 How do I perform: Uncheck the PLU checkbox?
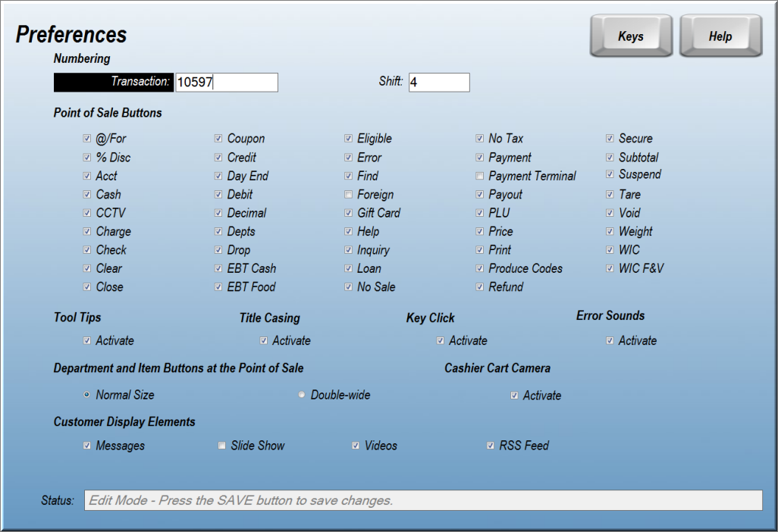(x=480, y=213)
